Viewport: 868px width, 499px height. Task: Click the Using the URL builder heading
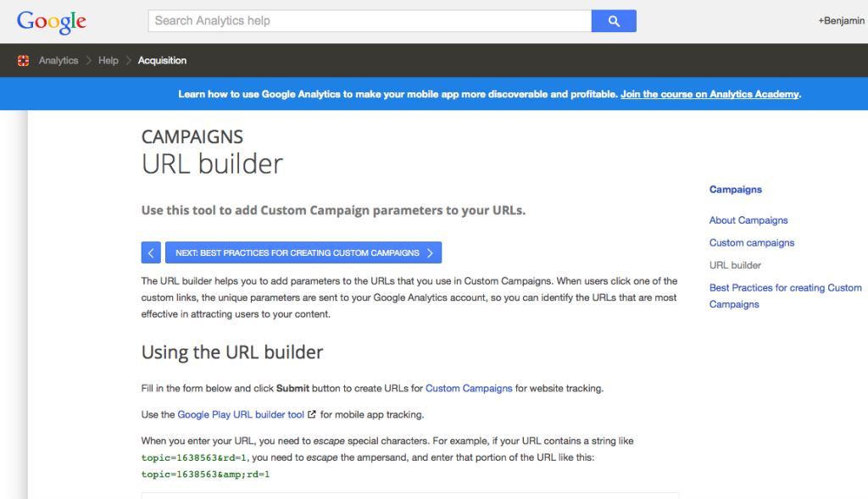pos(232,352)
